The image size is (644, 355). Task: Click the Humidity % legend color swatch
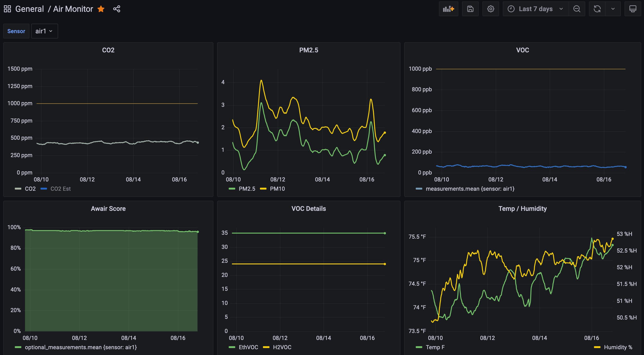597,347
